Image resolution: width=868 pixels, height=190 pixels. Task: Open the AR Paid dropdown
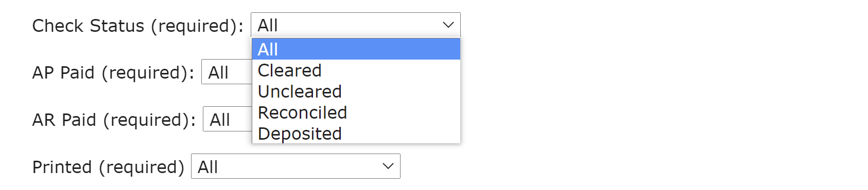click(x=228, y=119)
